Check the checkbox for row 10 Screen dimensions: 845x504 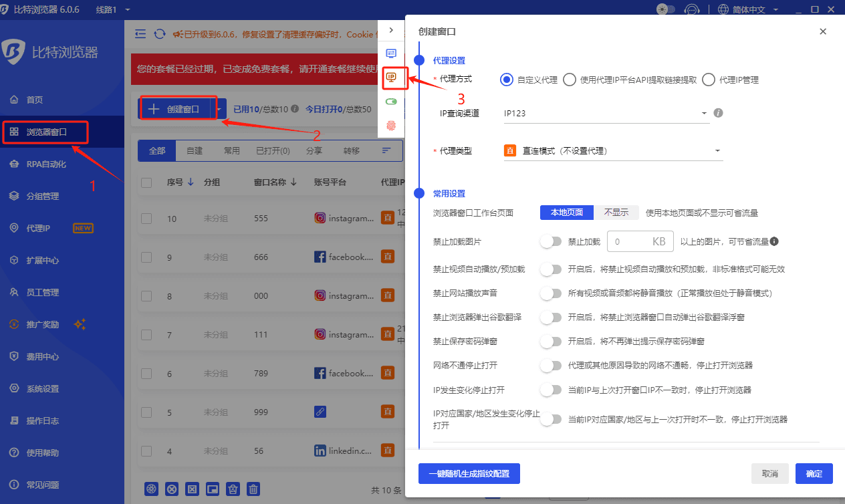pyautogui.click(x=147, y=219)
